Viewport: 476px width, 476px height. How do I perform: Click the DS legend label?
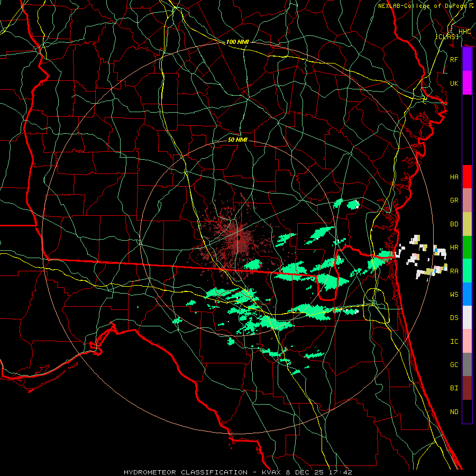[454, 318]
